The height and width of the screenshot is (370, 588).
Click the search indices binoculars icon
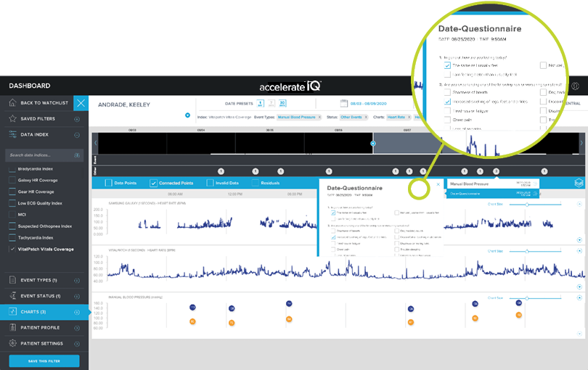[77, 155]
